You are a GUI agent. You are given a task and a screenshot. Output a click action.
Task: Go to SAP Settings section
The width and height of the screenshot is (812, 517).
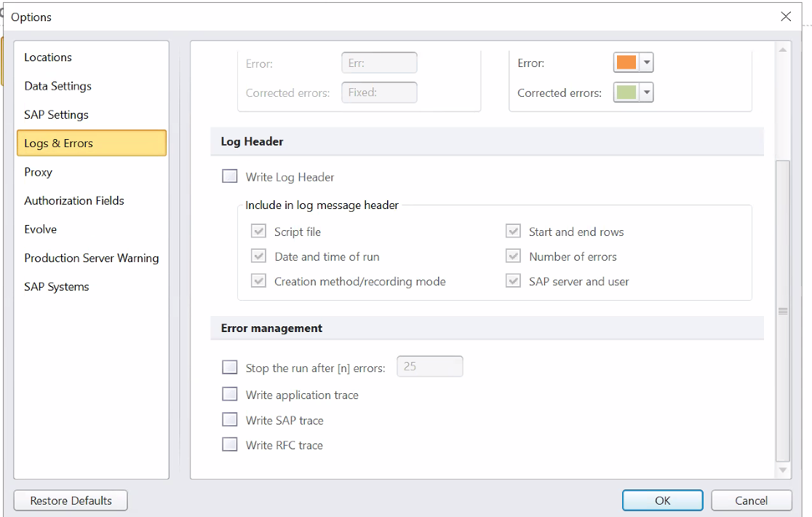coord(57,114)
